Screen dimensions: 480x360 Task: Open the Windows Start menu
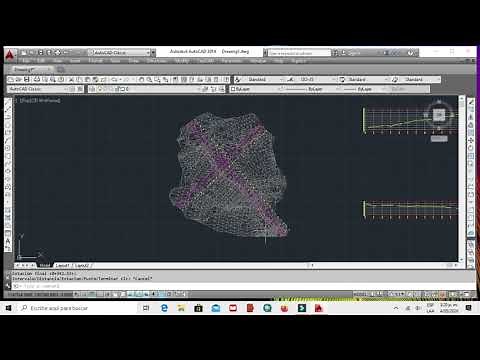(x=8, y=308)
